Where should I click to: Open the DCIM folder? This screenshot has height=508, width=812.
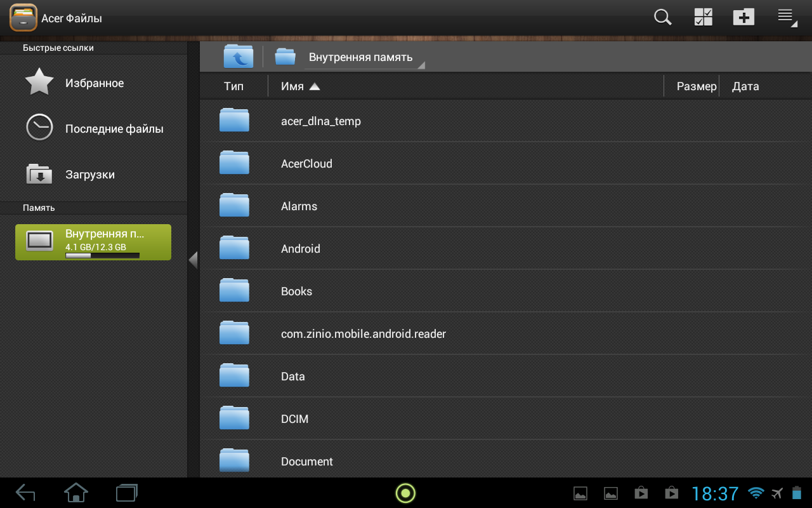click(506, 418)
